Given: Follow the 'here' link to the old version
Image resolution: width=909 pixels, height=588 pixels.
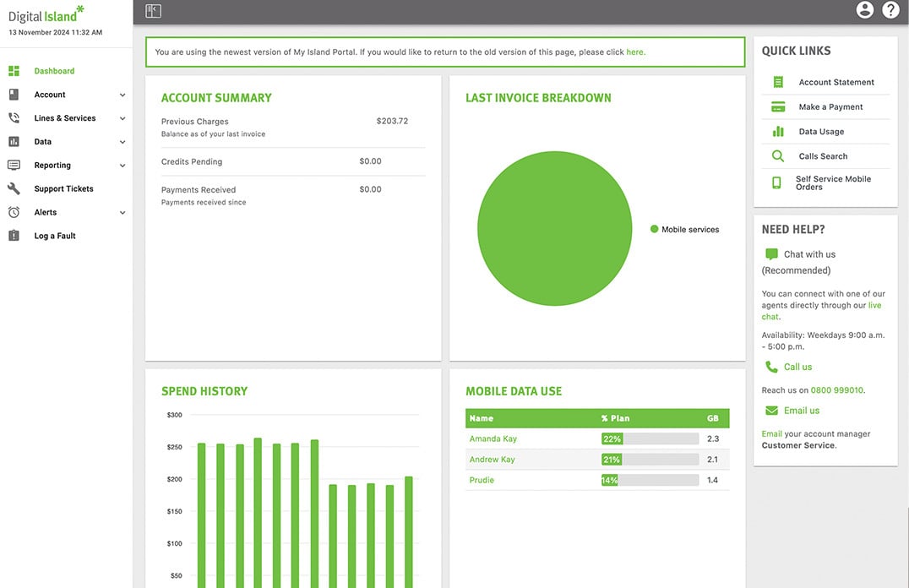Looking at the screenshot, I should pyautogui.click(x=634, y=52).
